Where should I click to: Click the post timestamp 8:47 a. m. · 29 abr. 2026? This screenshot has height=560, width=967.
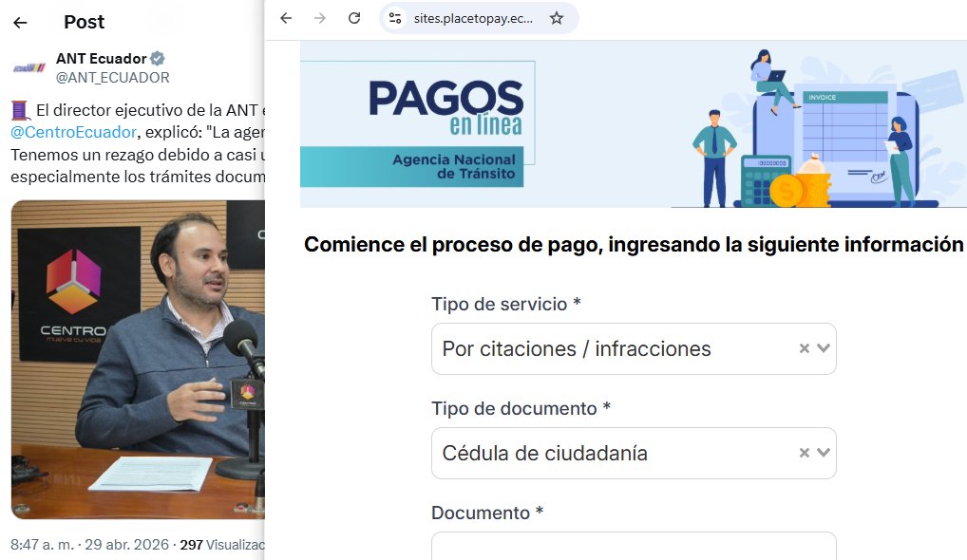[x=89, y=545]
